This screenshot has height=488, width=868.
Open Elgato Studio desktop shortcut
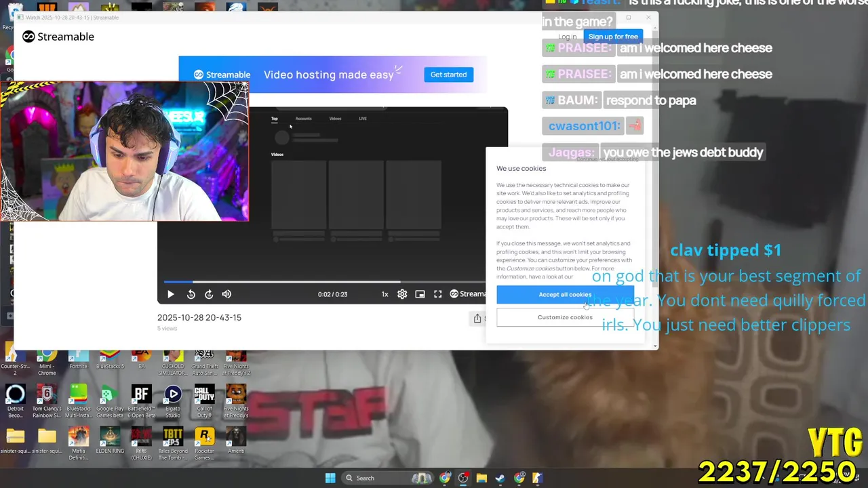point(173,401)
